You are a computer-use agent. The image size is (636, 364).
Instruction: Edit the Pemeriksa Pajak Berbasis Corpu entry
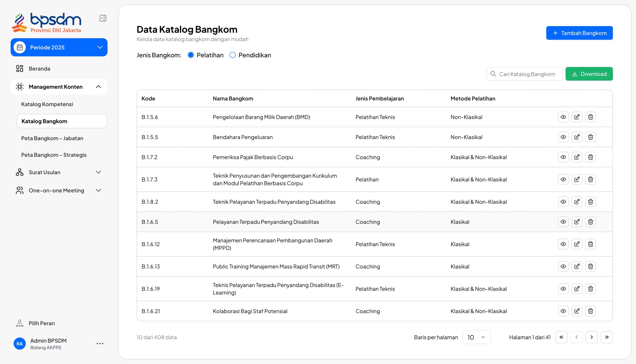(x=577, y=157)
